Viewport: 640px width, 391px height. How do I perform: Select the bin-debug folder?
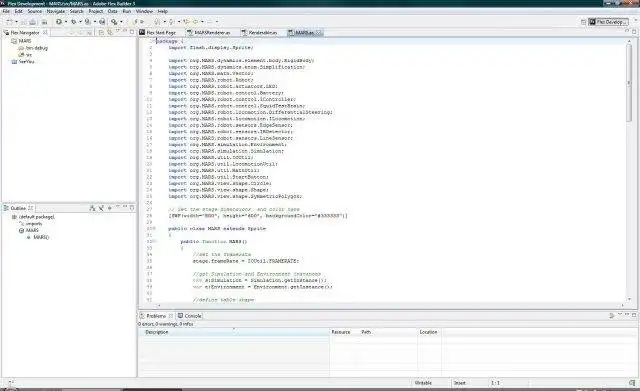[x=37, y=48]
